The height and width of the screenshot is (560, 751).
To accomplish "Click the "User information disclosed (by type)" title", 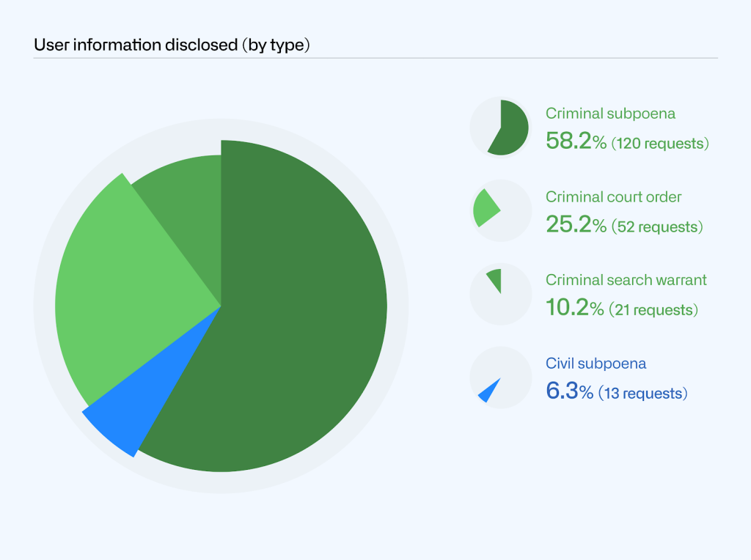I will 172,45.
